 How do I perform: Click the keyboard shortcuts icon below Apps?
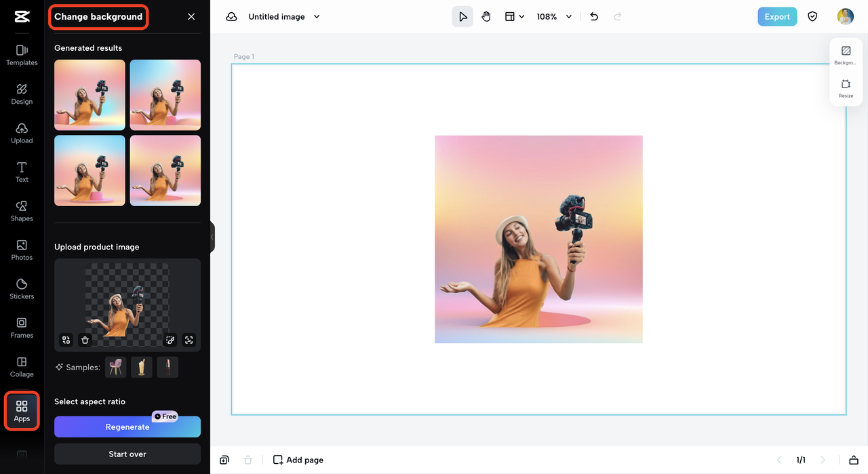point(22,454)
